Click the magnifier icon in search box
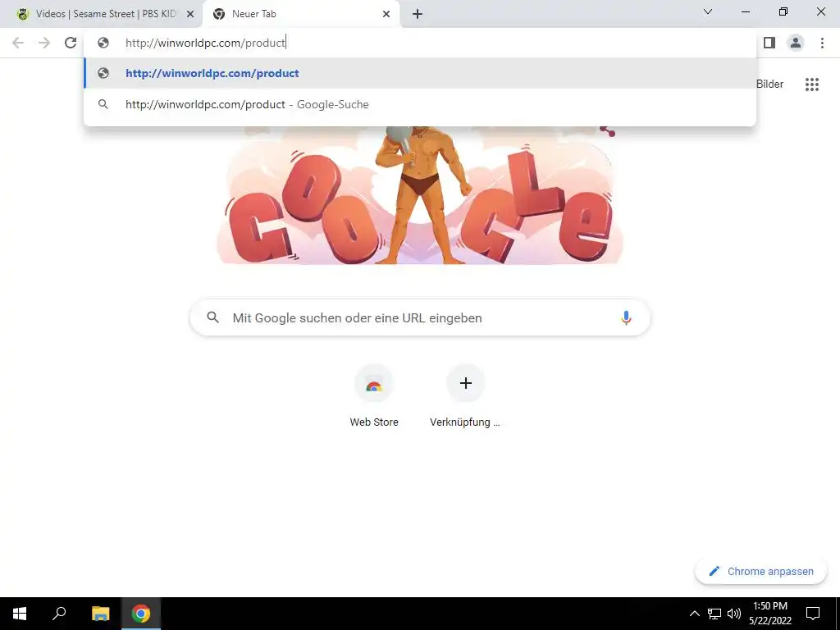 point(212,317)
